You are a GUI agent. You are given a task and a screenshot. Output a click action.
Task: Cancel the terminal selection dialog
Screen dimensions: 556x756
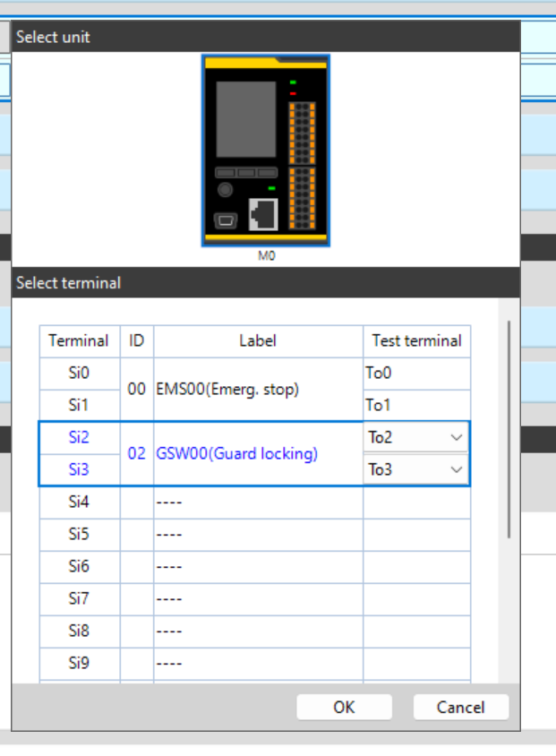(x=460, y=708)
